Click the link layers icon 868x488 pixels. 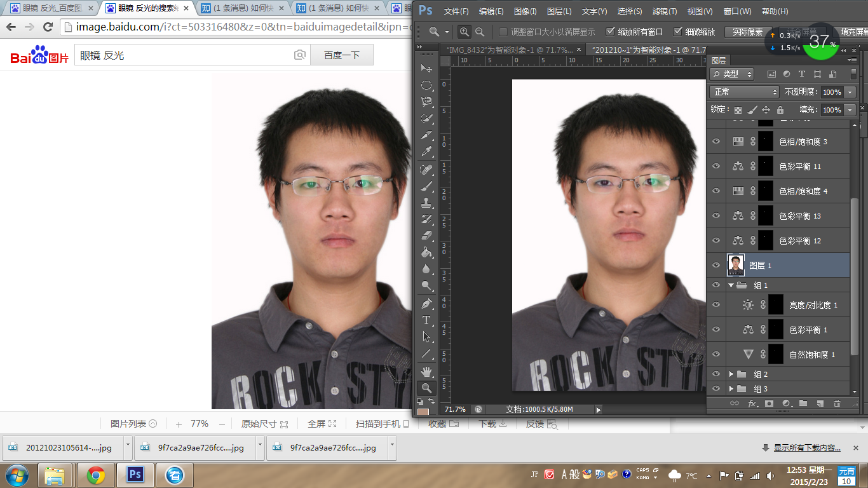[735, 403]
